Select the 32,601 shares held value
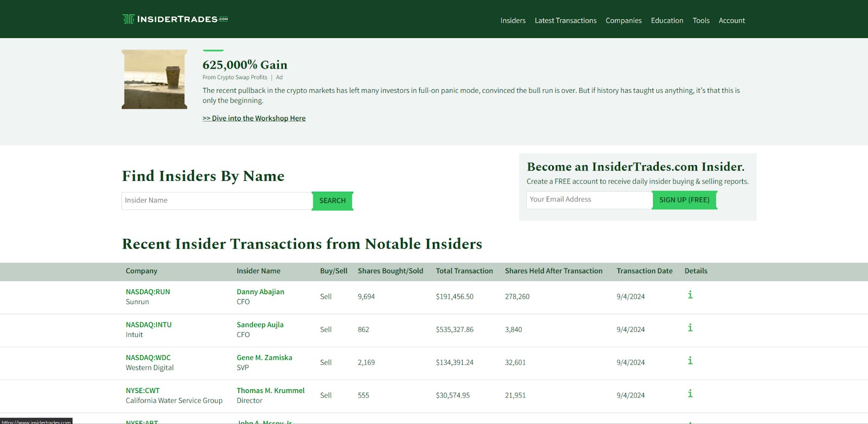Image resolution: width=868 pixels, height=424 pixels. pyautogui.click(x=515, y=363)
